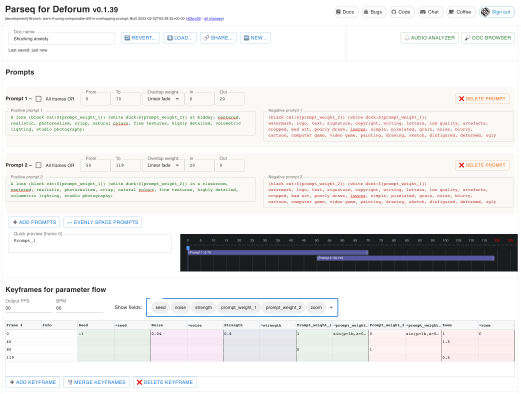Click Prompt 1 Out field
This screenshot has width=521, height=394.
230,99
